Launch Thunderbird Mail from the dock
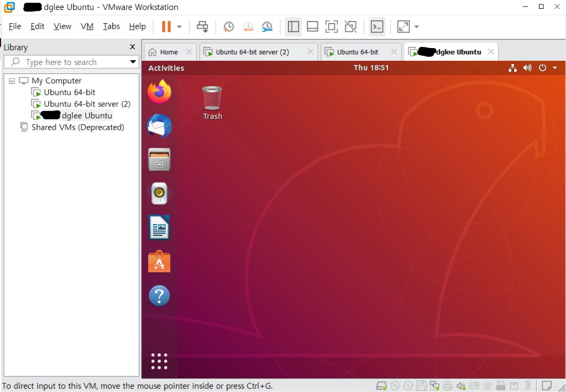 click(159, 126)
